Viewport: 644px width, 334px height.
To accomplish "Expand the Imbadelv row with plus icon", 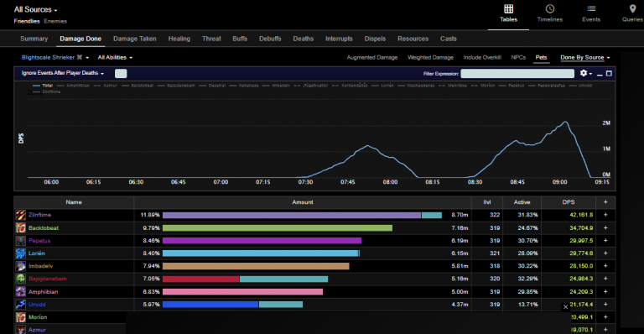I will [605, 266].
